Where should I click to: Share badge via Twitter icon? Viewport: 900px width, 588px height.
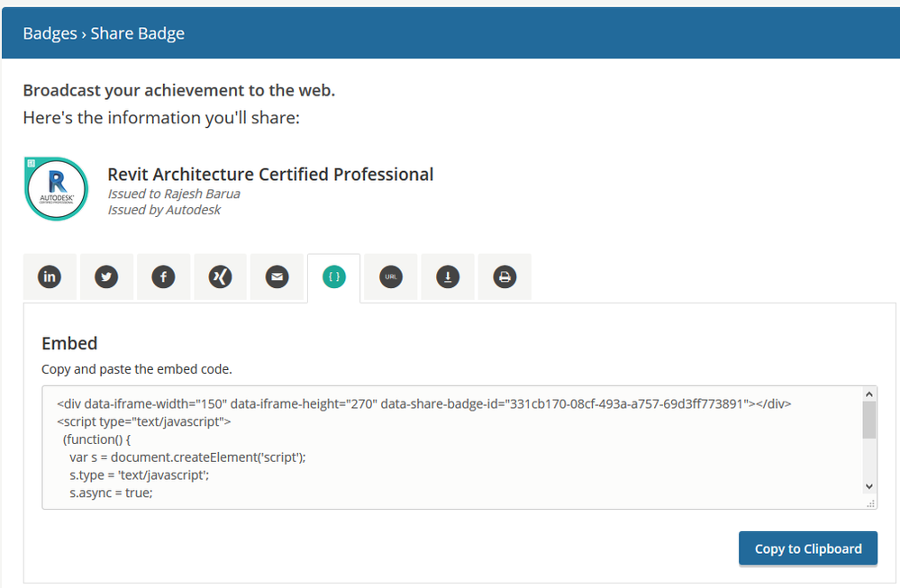(x=106, y=277)
